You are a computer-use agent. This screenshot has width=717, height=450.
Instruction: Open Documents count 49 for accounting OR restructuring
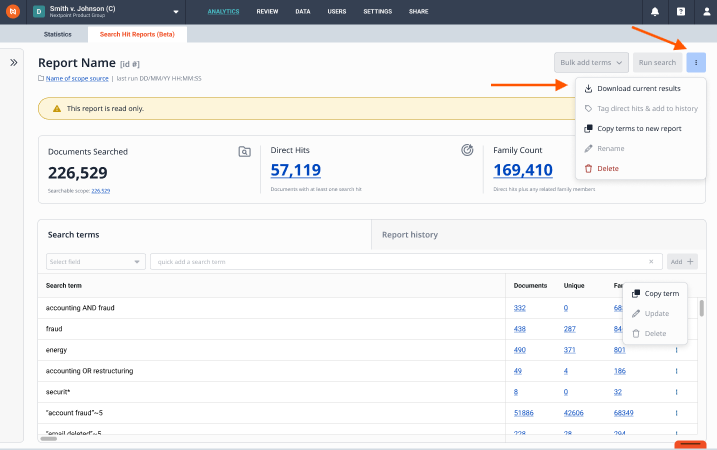[518, 371]
